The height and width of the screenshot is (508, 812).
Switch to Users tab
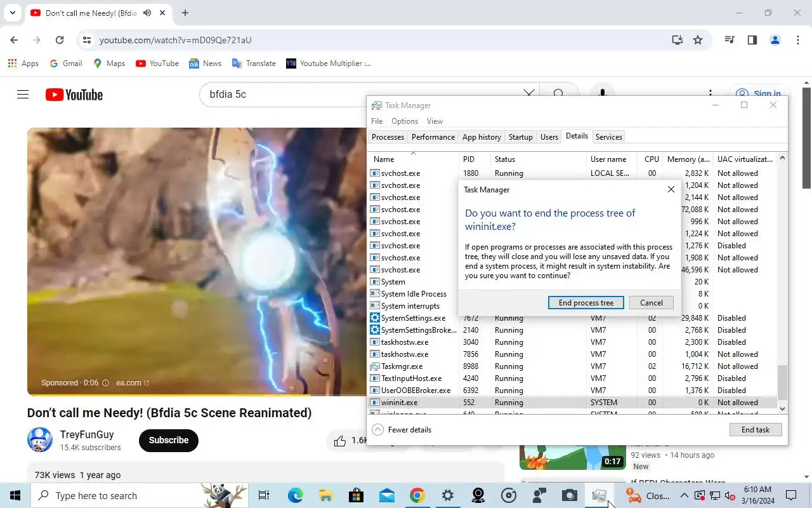click(549, 137)
